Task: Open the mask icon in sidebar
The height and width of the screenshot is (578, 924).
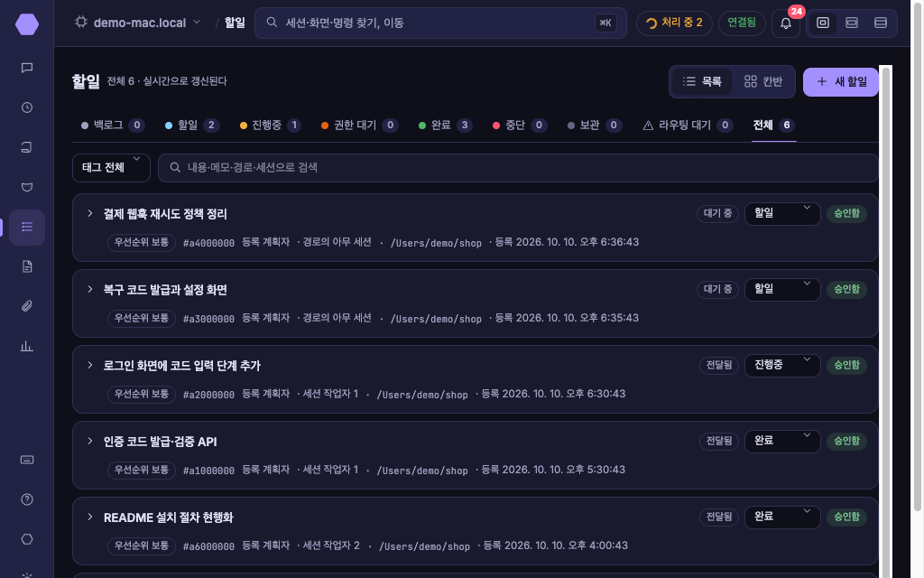Action: pos(26,187)
